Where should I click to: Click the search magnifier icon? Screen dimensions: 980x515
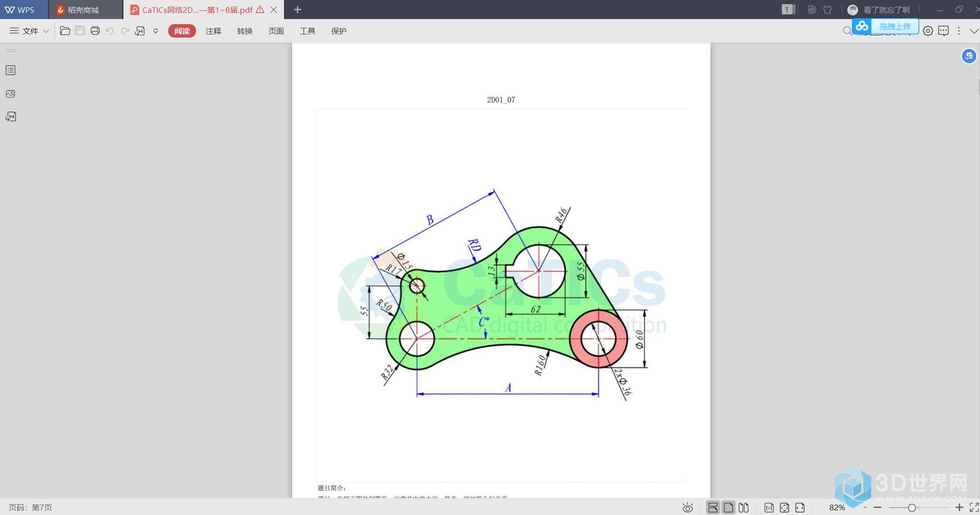point(847,31)
